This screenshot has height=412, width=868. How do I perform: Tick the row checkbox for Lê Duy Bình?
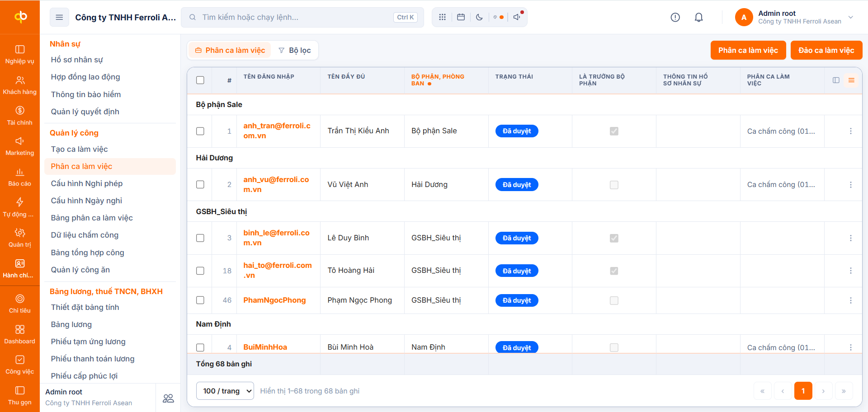200,238
